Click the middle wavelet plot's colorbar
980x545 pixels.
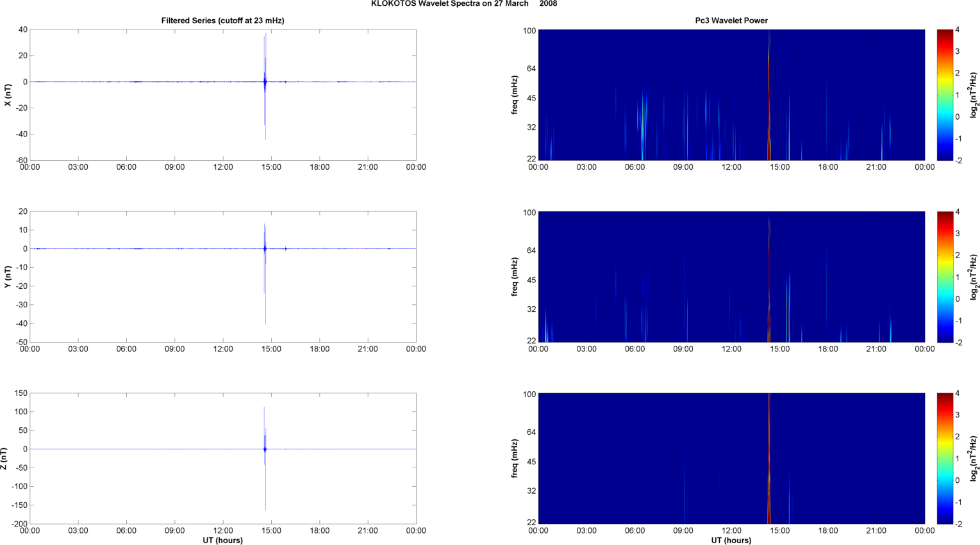pyautogui.click(x=943, y=277)
